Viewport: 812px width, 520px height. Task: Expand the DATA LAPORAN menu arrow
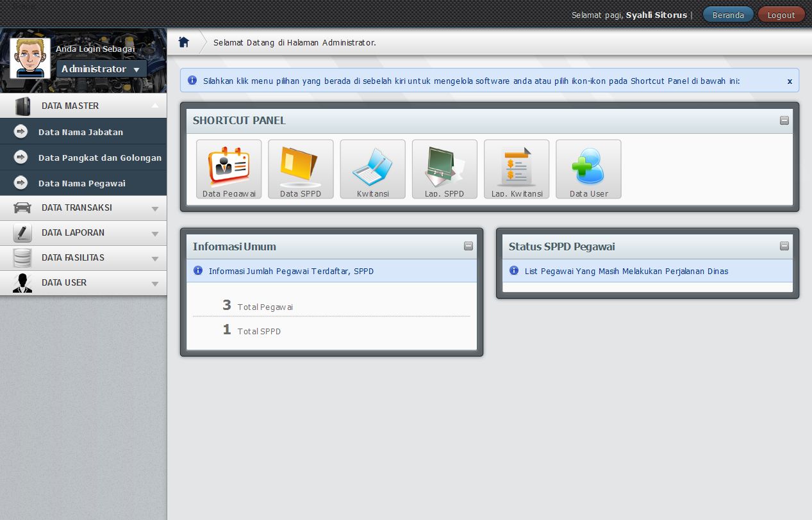(154, 234)
